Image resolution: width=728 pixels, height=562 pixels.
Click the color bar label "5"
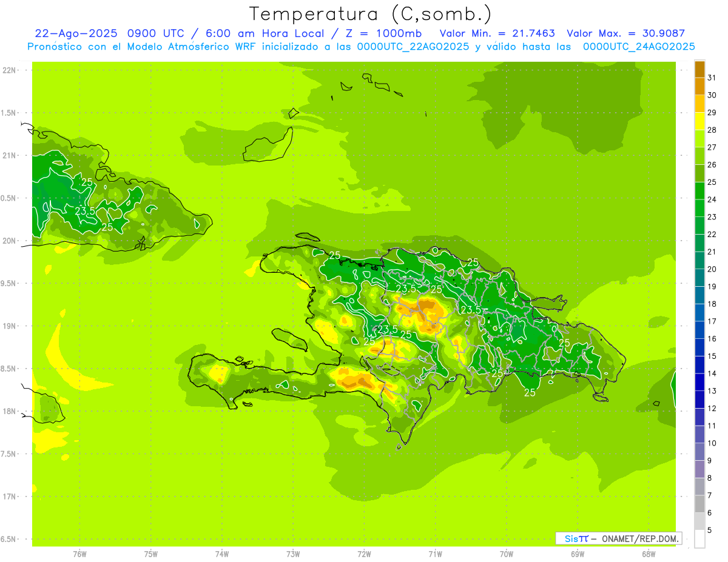tap(710, 530)
